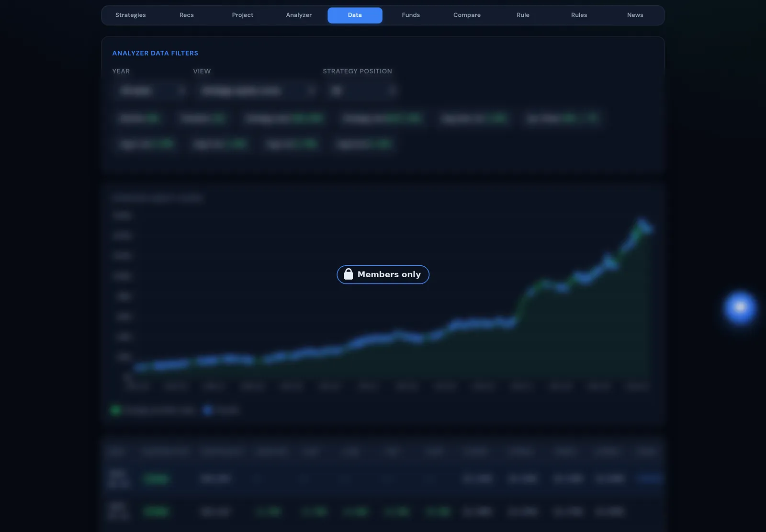Click the View label

pyautogui.click(x=202, y=71)
